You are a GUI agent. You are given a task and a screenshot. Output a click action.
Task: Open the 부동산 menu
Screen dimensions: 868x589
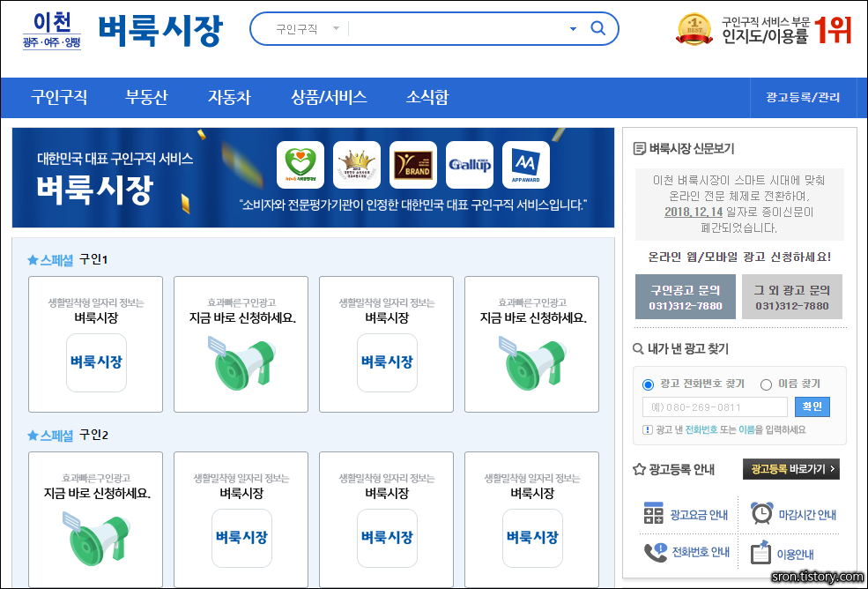point(146,98)
